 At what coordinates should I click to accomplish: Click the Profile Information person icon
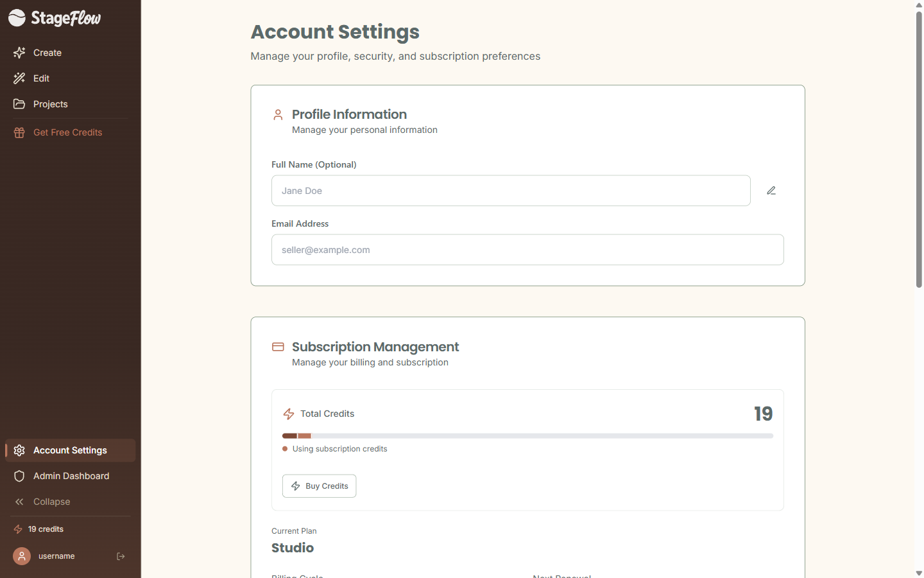click(x=278, y=115)
